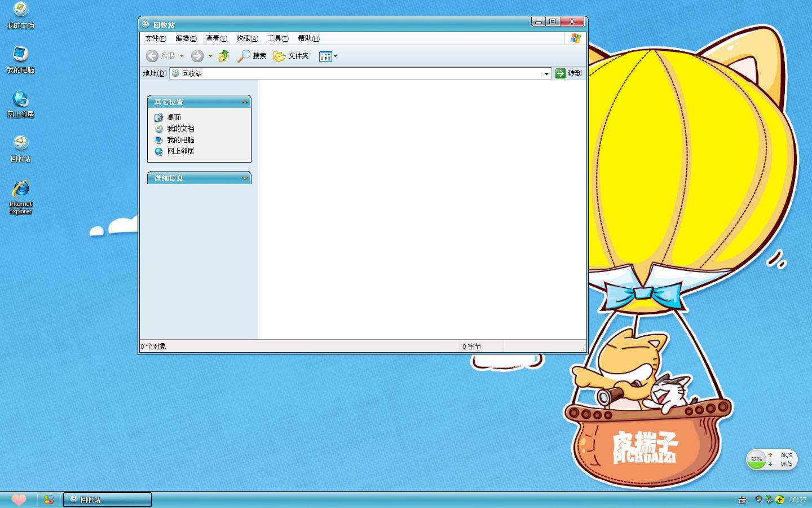Open the 帮助(H) menu

[x=308, y=38]
